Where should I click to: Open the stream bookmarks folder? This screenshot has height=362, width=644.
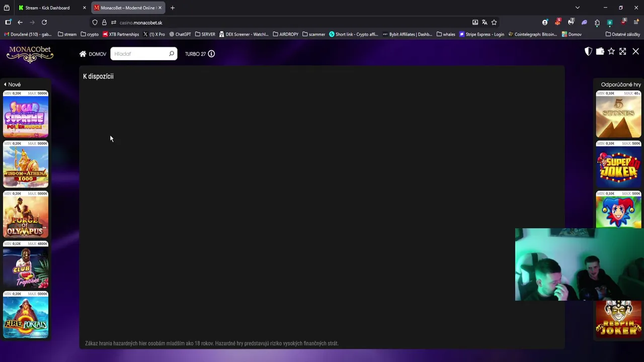pos(67,34)
